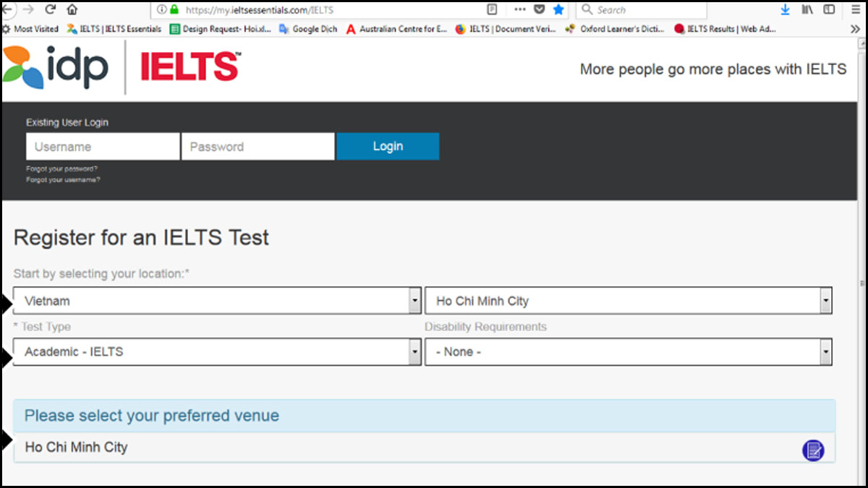Click the reader mode icon in the address bar

pos(493,9)
